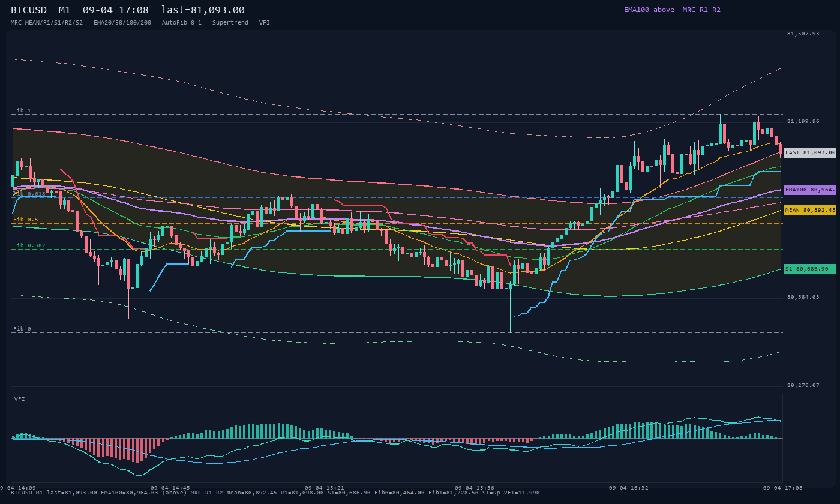Click the 09-04 14:09 time axis label
840x504 pixels.
pyautogui.click(x=18, y=488)
